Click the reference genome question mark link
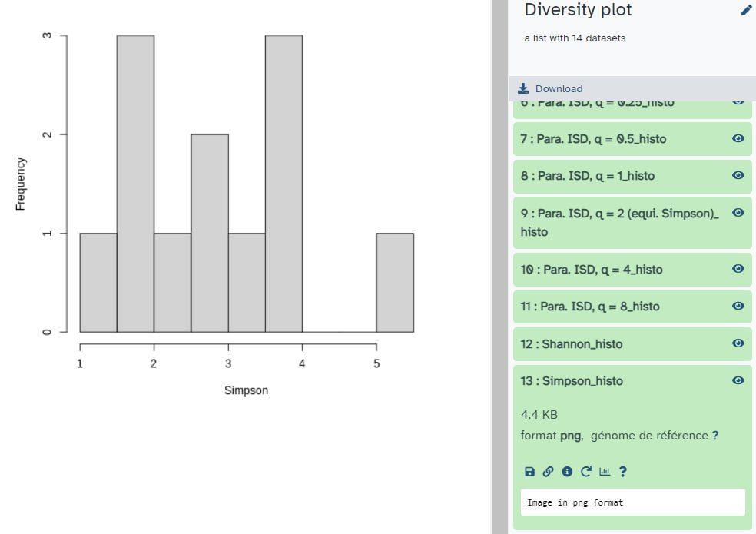The width and height of the screenshot is (756, 534). click(x=715, y=436)
